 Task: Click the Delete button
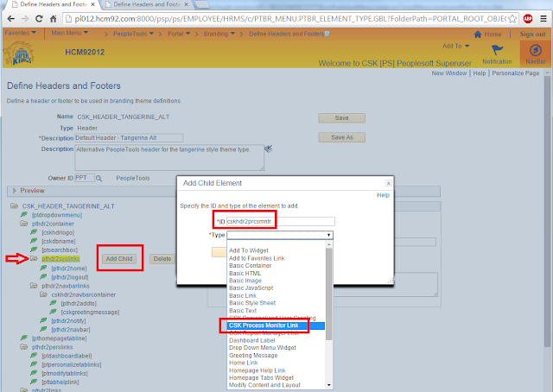tap(162, 259)
